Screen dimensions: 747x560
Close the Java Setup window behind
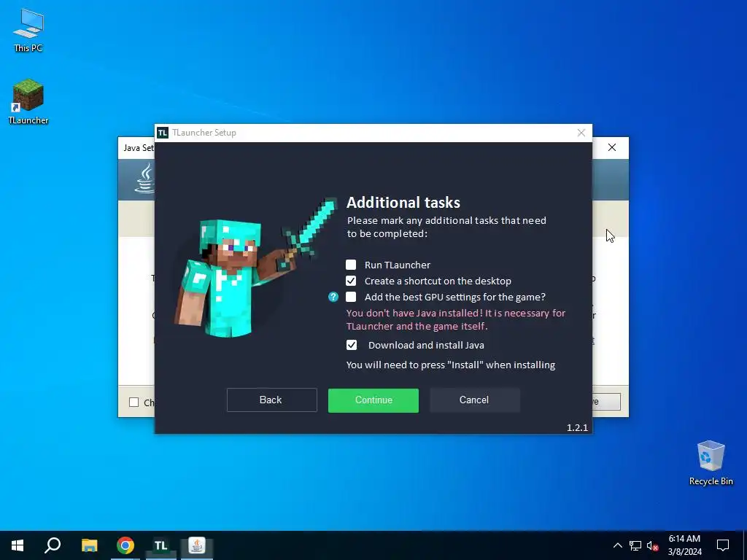click(x=612, y=147)
